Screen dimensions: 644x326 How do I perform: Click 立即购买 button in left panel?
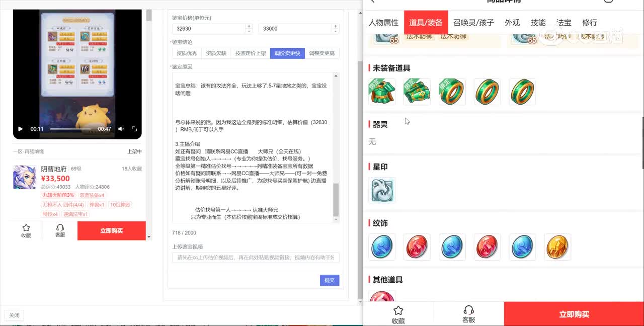(112, 231)
